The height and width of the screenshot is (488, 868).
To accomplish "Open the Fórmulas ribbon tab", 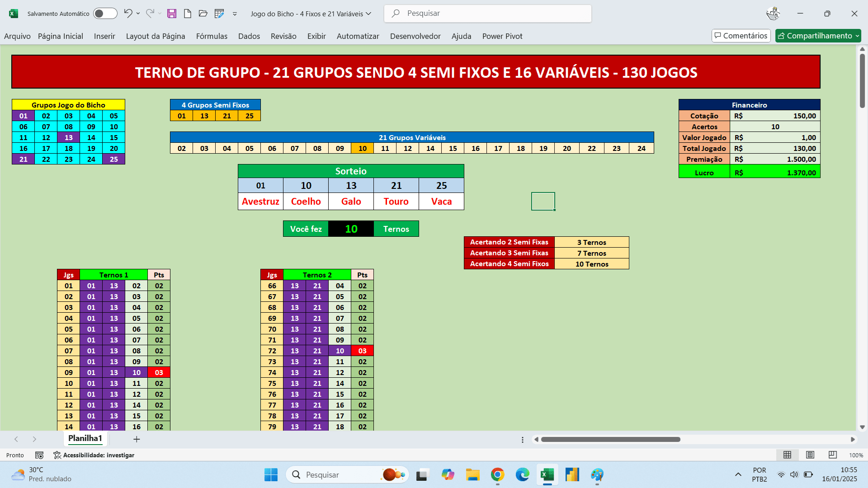I will coord(212,36).
